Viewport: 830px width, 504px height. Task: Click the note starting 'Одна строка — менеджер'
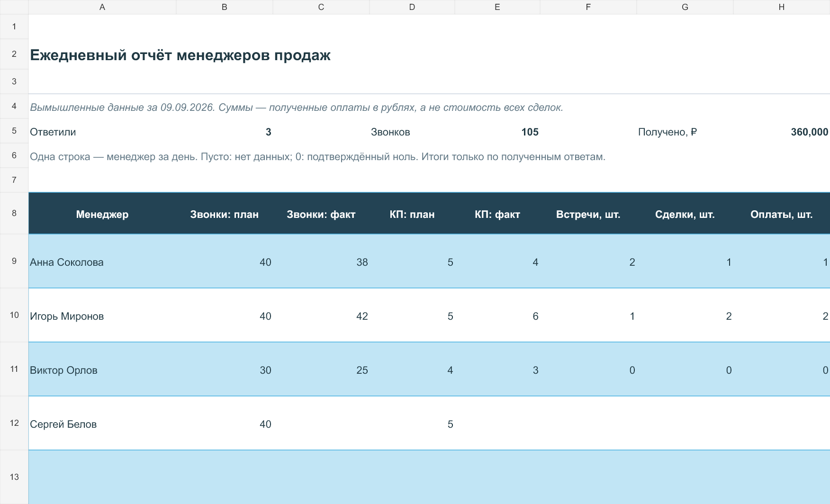click(317, 157)
